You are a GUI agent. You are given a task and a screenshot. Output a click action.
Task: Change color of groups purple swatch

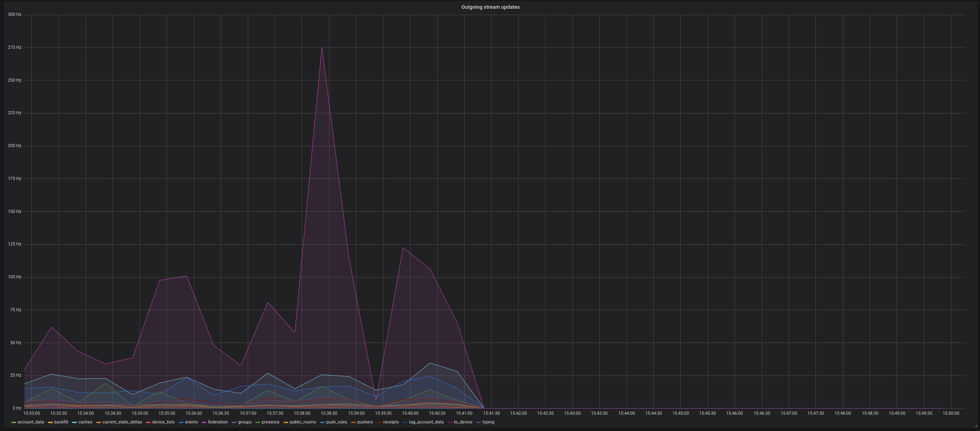click(x=234, y=422)
